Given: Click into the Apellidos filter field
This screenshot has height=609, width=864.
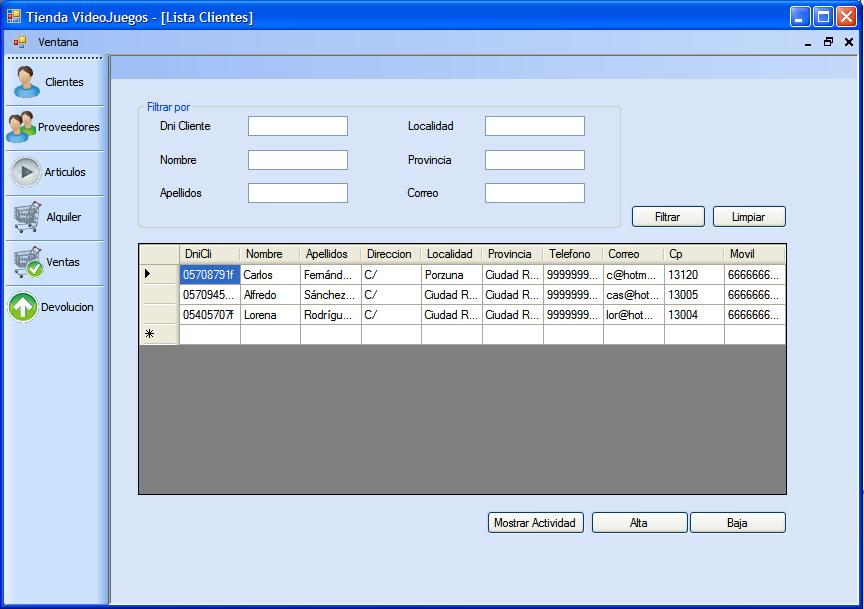Looking at the screenshot, I should [298, 193].
